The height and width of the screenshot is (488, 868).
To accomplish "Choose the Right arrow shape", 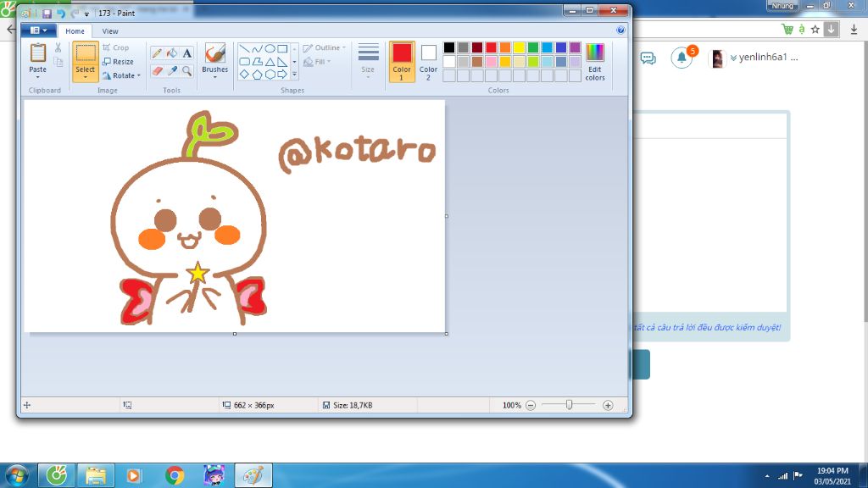I will (x=282, y=75).
